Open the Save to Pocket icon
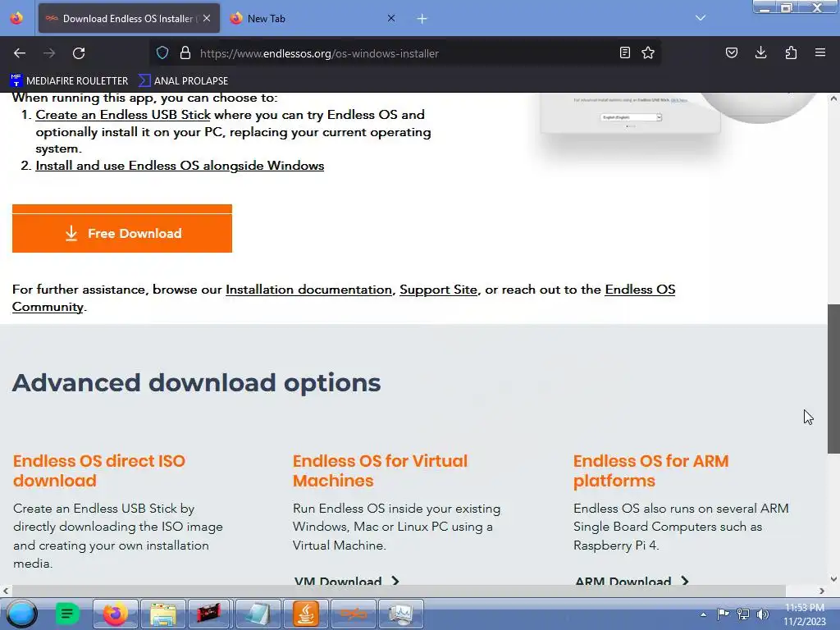This screenshot has width=840, height=630. point(731,53)
